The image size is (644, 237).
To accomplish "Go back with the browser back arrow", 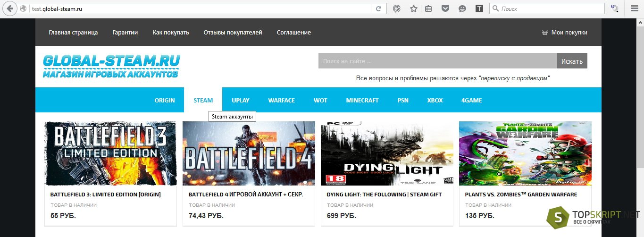I will [10, 8].
